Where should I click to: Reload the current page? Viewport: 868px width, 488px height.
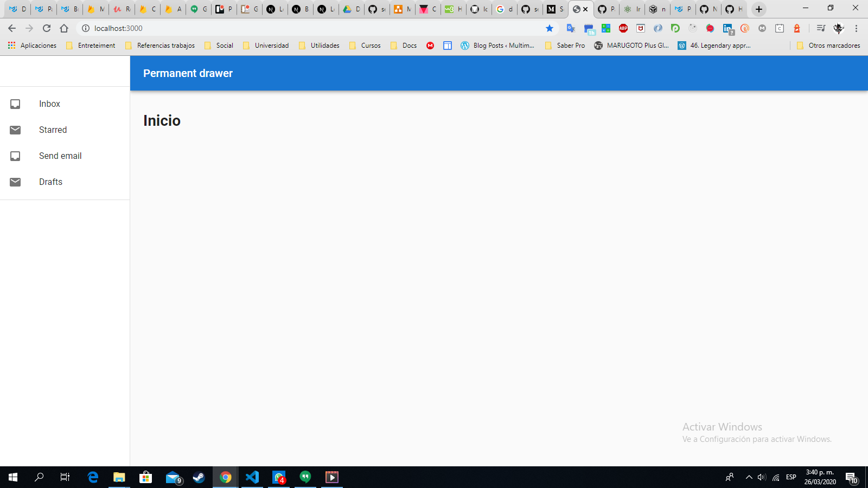[47, 28]
